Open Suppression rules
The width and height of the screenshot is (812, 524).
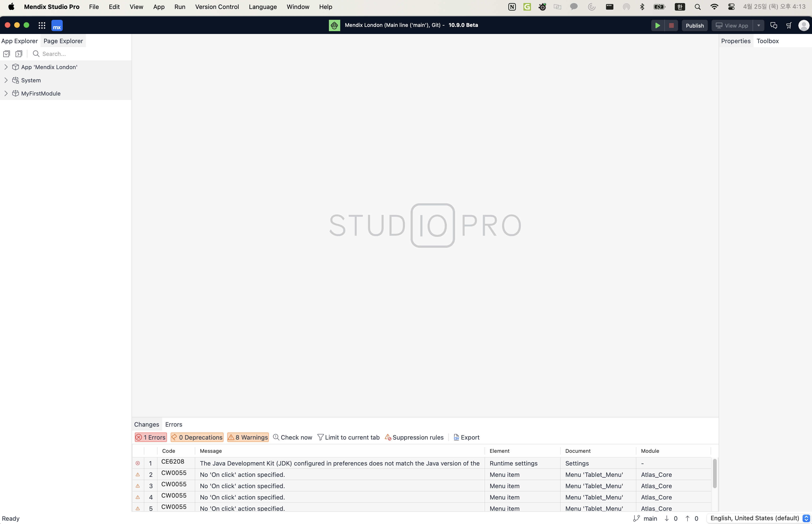click(x=414, y=437)
